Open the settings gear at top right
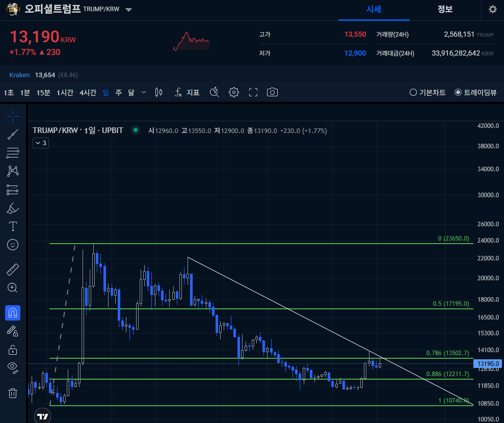The width and height of the screenshot is (504, 423). 492,9
